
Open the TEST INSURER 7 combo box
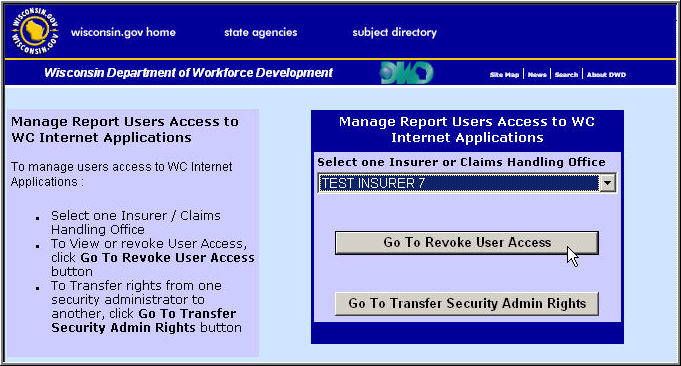click(x=467, y=183)
